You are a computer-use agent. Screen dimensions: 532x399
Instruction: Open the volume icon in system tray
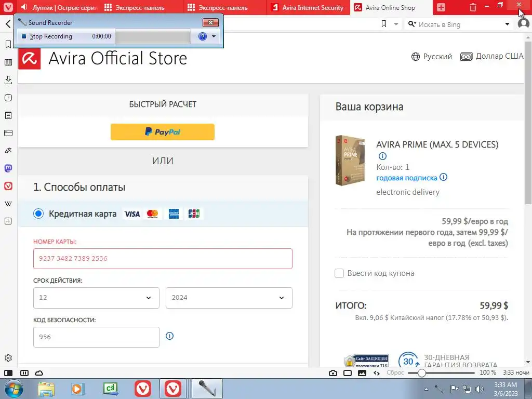click(480, 389)
